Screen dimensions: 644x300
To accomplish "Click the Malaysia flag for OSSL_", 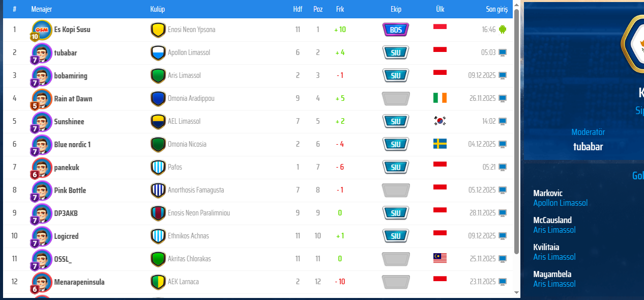I will 440,259.
